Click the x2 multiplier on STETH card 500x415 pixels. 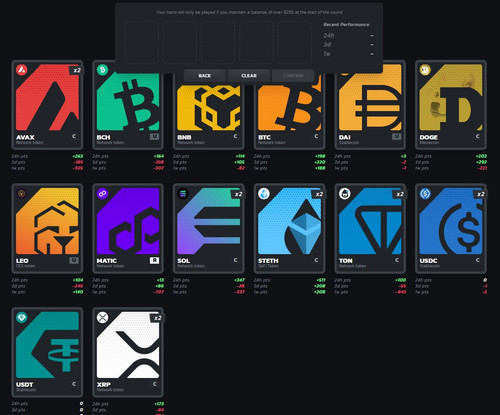(x=319, y=194)
